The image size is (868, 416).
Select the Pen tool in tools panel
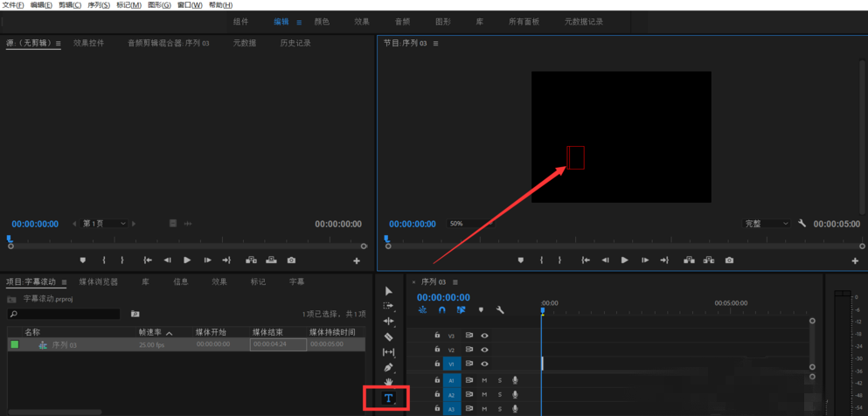389,367
